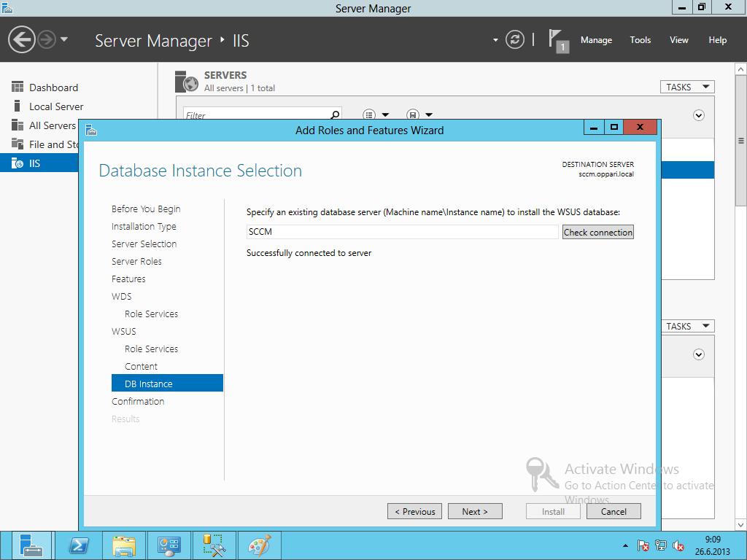The width and height of the screenshot is (747, 560).
Task: Open the Tools menu
Action: [x=640, y=40]
